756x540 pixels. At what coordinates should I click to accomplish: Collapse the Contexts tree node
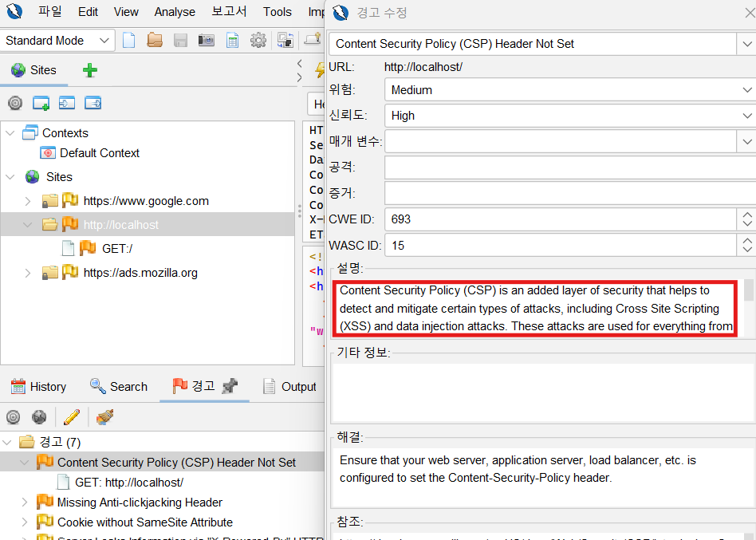(x=10, y=132)
